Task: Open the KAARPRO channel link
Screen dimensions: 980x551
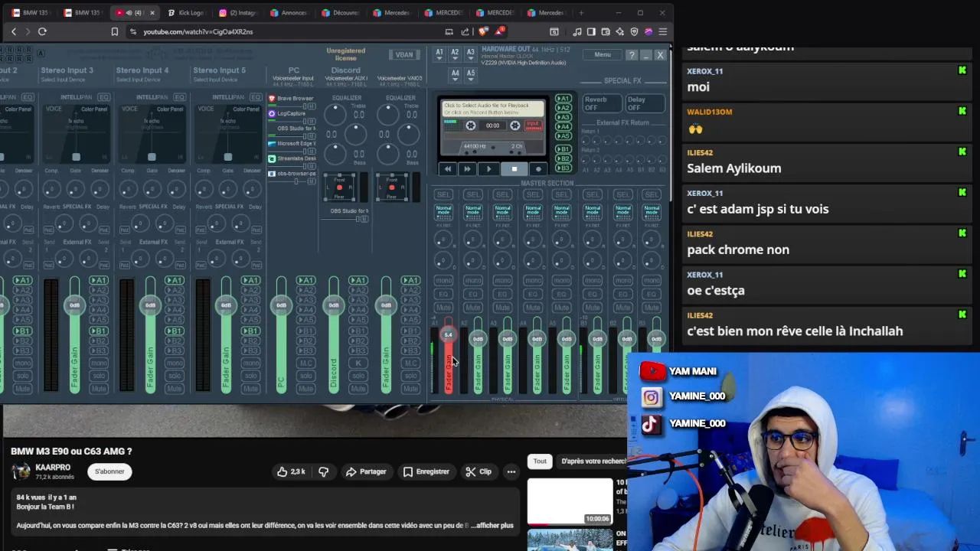Action: point(53,468)
